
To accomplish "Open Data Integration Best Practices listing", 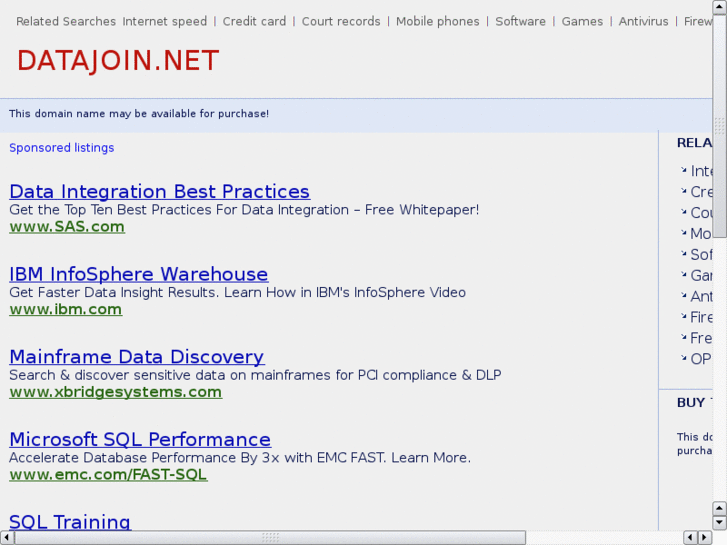I will click(159, 191).
